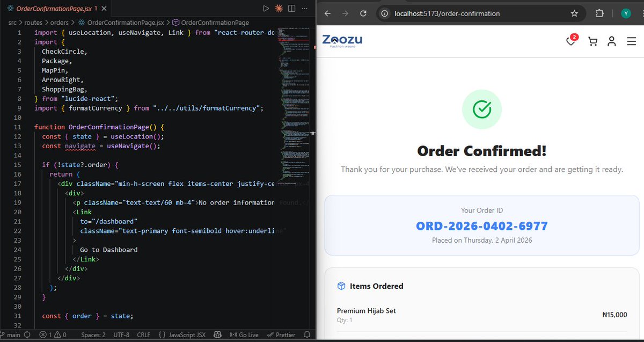Reload the browser page
Viewport: 644px width, 342px height.
(x=363, y=13)
